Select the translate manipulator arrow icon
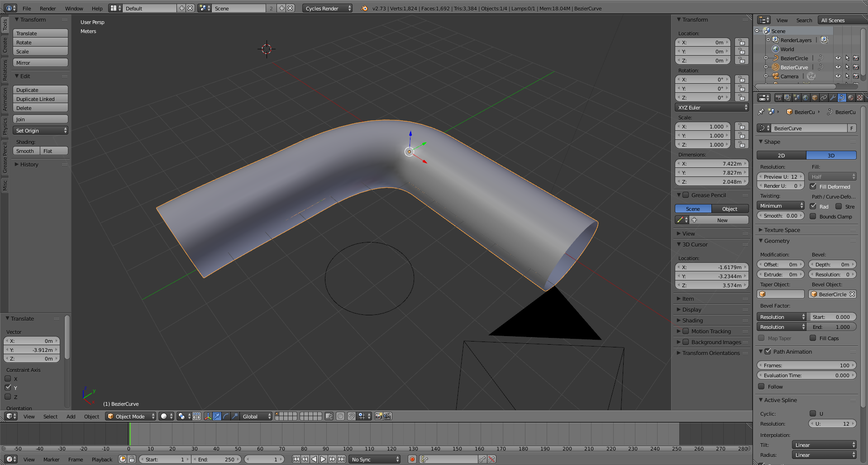The image size is (868, 465). (x=217, y=416)
